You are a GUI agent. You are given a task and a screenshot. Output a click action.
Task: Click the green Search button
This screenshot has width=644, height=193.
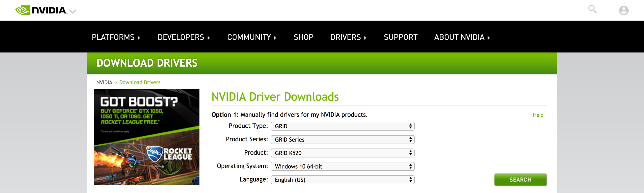coord(520,180)
